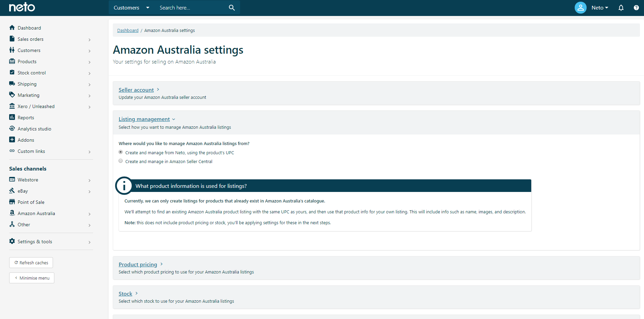Viewport: 644px width, 319px height.
Task: Click the Product pricing arrow chevron
Action: [161, 264]
